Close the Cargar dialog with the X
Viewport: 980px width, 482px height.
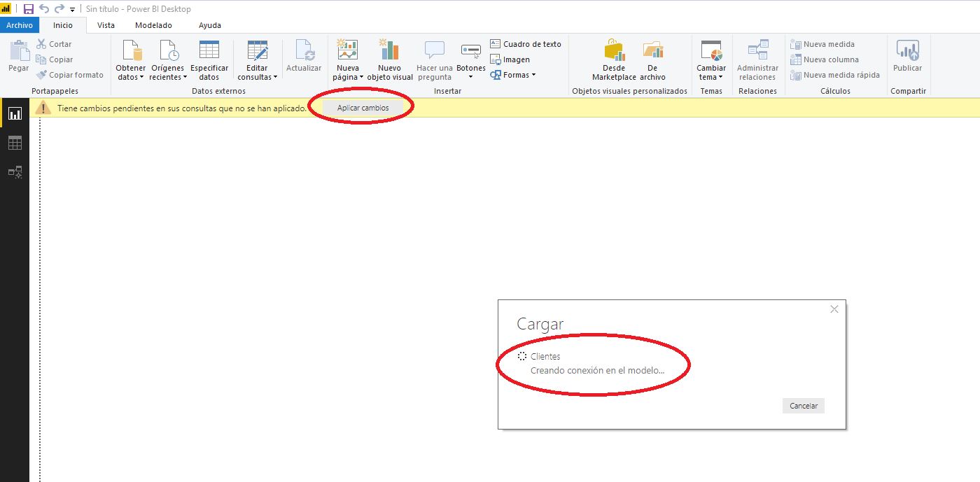pos(834,309)
